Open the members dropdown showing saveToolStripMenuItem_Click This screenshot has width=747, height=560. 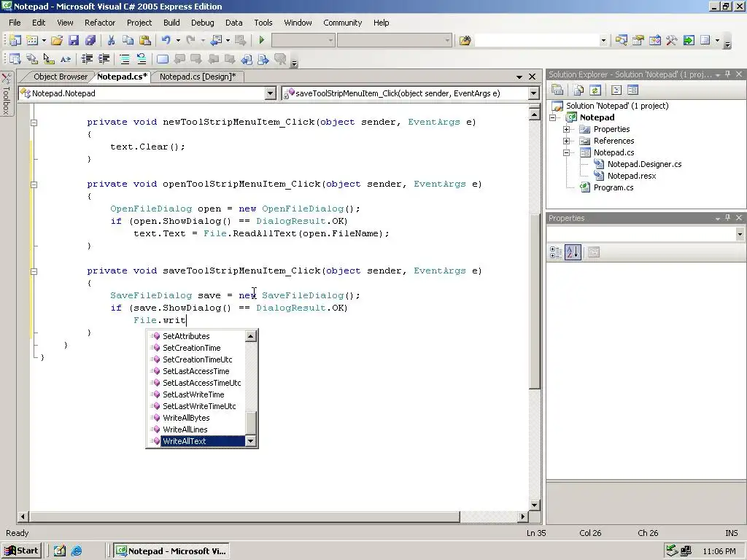point(533,93)
